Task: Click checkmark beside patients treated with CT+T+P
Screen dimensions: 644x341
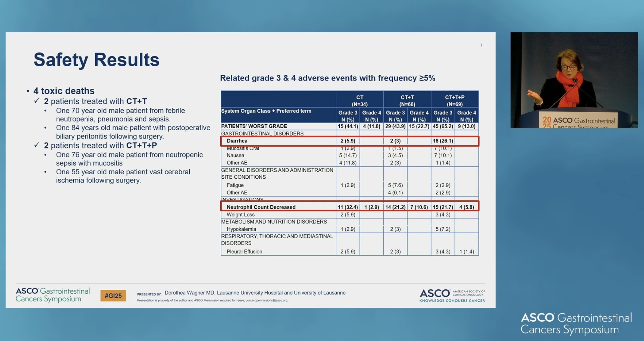Action: (37, 145)
